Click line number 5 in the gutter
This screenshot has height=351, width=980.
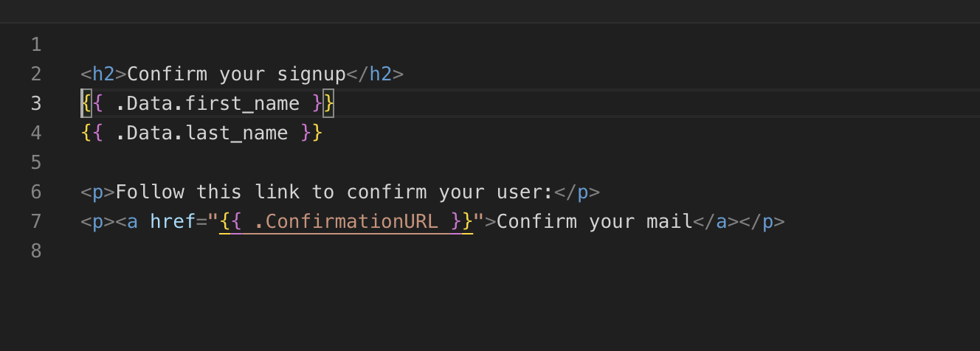36,163
